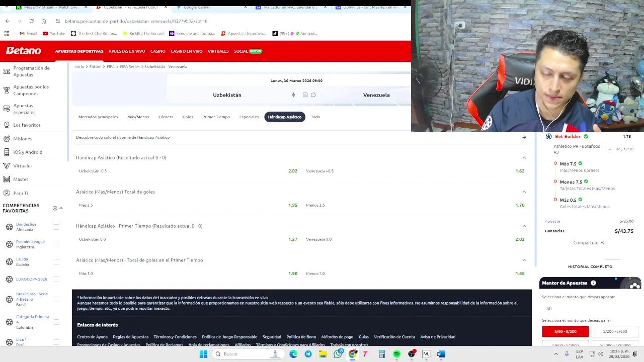Open the Windows Start menu
Screen dimensions: 644x362
coord(203,354)
